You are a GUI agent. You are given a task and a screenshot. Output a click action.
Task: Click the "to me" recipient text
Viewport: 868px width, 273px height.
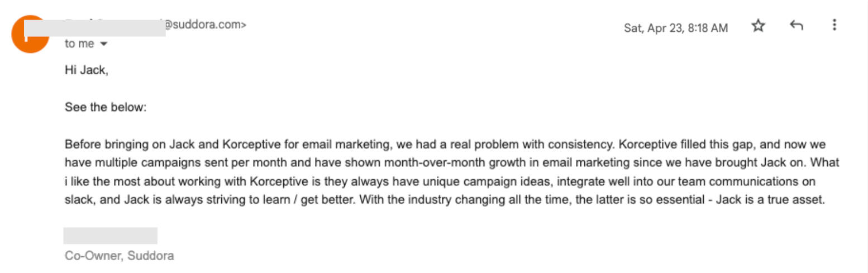click(79, 44)
